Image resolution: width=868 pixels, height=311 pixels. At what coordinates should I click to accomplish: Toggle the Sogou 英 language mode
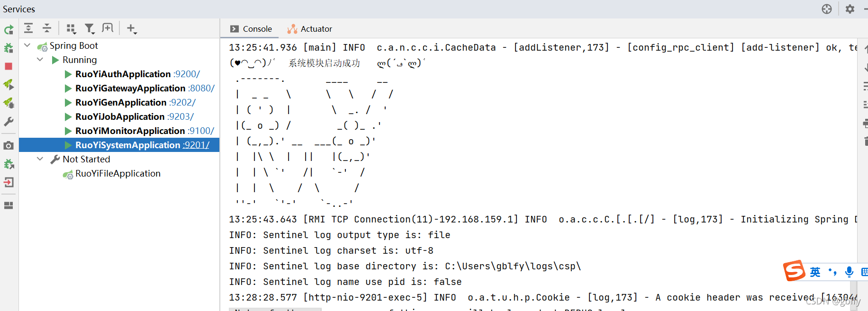pos(815,272)
